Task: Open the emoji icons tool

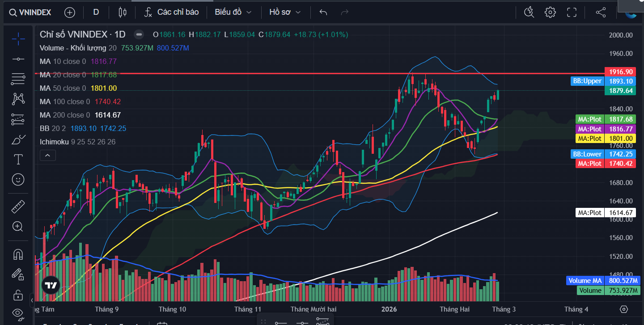Action: tap(18, 180)
